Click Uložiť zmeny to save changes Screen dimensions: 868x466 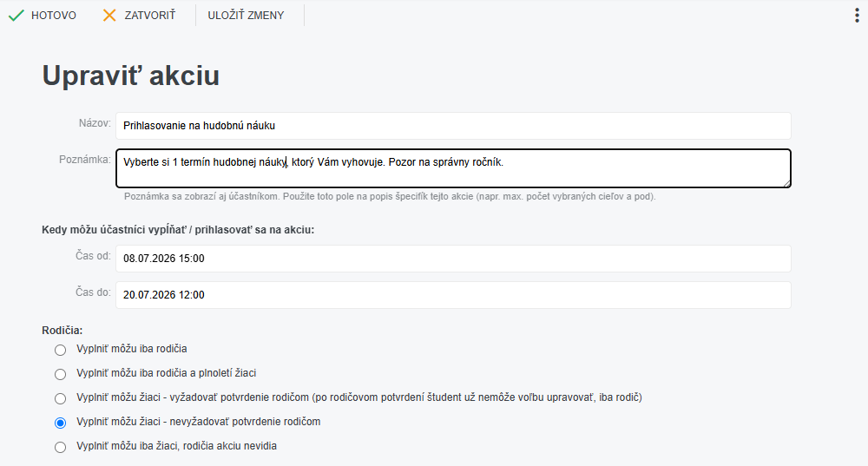coord(246,16)
